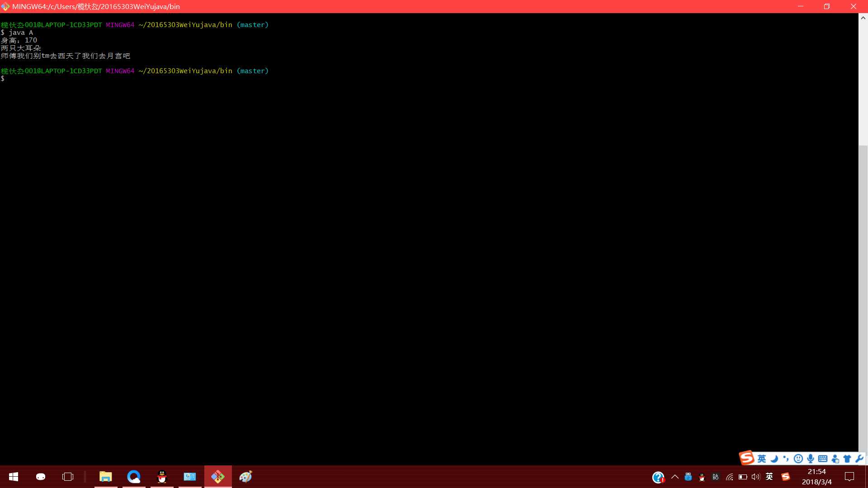868x488 pixels.
Task: Open the Sogou account login icon
Action: (x=835, y=459)
